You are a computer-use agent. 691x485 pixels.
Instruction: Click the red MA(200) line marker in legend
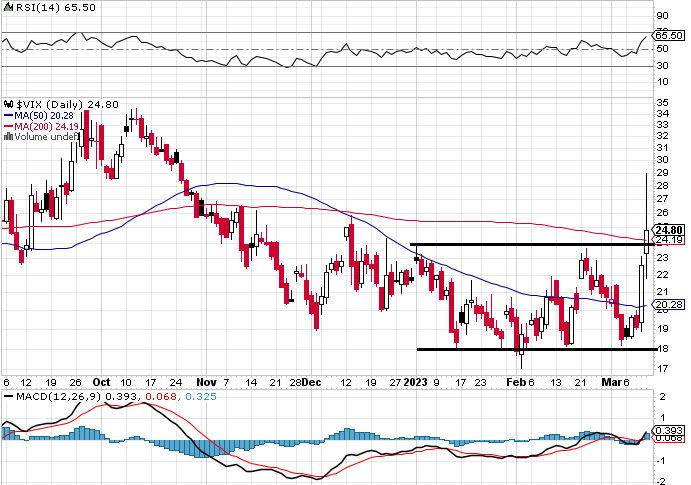point(7,126)
